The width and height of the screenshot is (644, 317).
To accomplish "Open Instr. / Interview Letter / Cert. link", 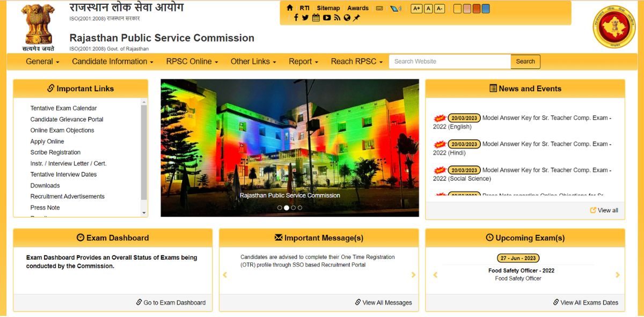I will click(x=68, y=164).
